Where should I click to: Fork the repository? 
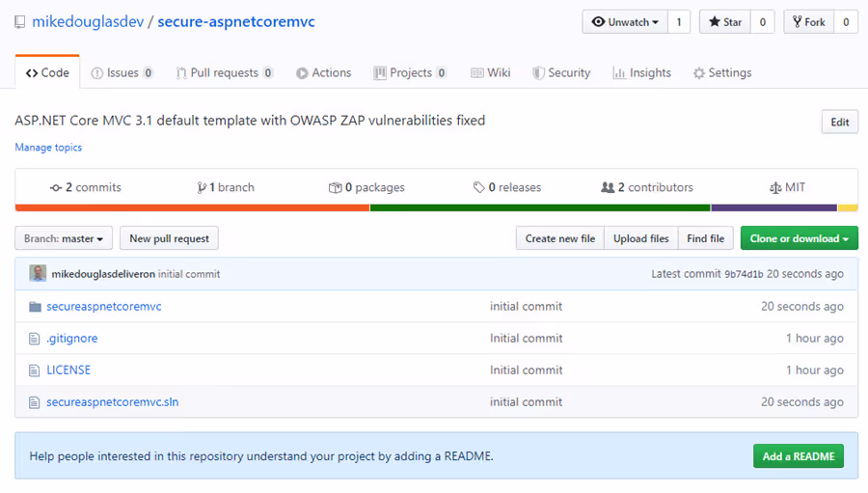(x=809, y=22)
